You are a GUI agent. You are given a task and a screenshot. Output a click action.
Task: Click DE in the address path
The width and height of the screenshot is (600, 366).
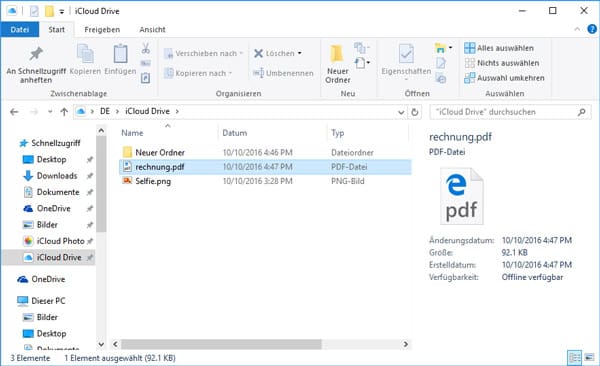[105, 111]
